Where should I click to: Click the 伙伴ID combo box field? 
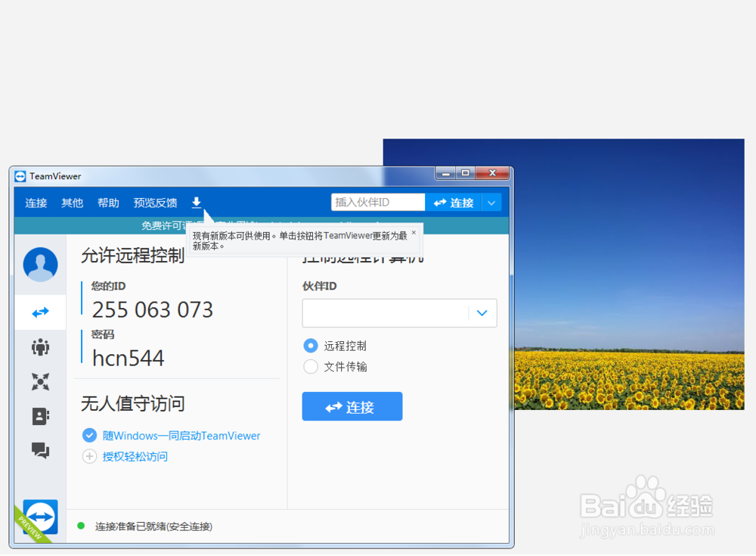point(400,312)
